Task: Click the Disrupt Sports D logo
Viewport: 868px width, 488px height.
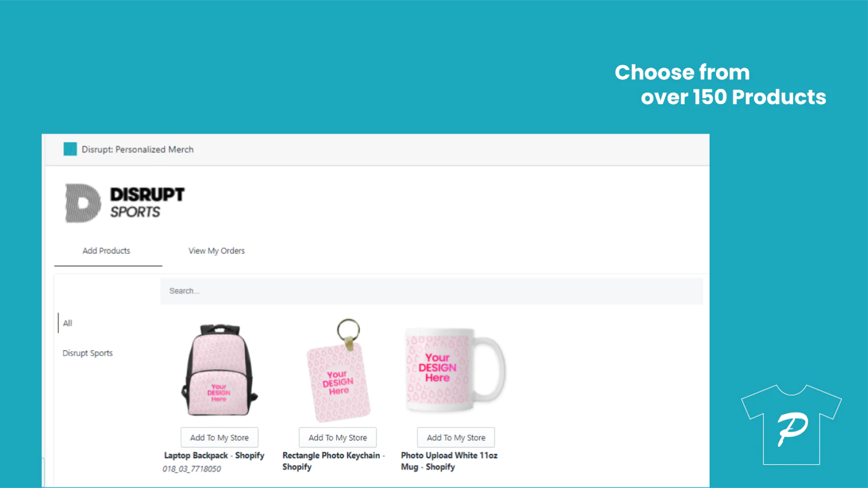Action: point(83,203)
